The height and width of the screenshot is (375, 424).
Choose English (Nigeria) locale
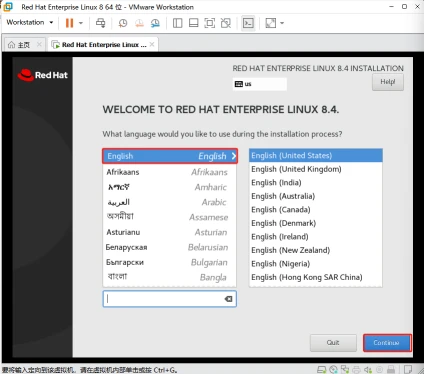[316, 264]
